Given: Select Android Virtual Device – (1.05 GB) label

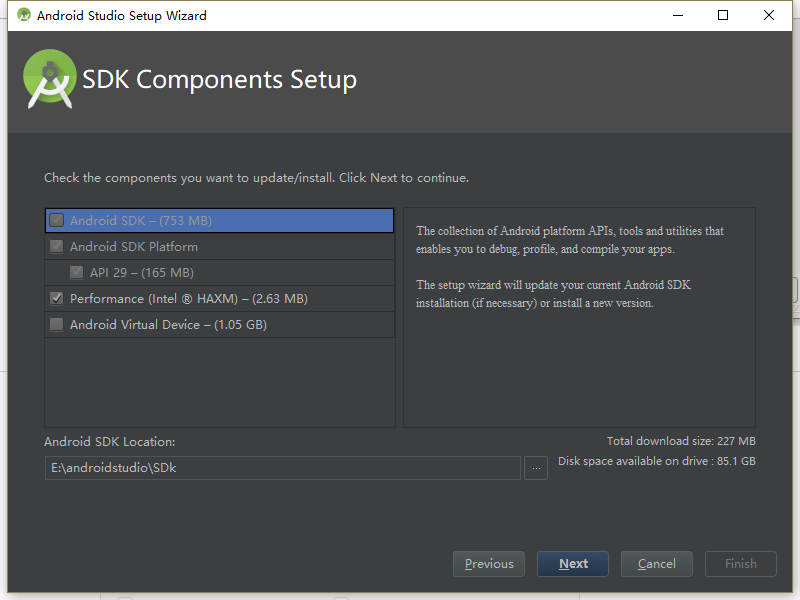Looking at the screenshot, I should point(168,325).
